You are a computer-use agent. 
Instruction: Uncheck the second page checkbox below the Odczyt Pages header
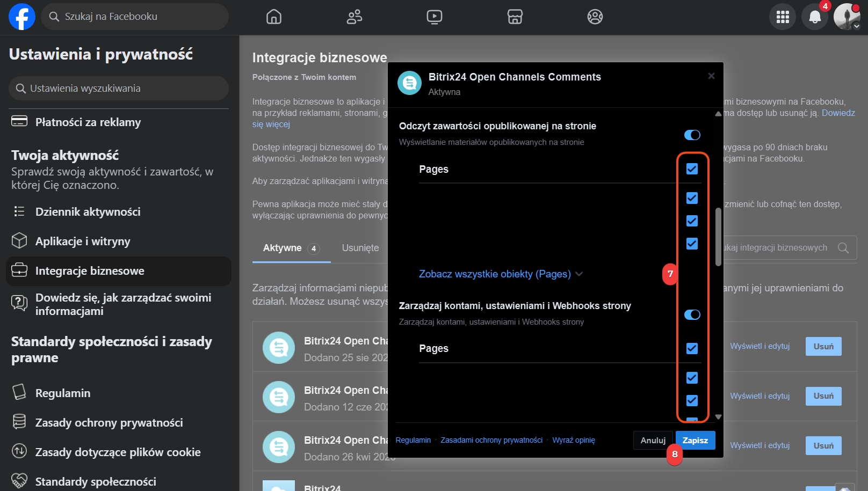[x=692, y=221]
